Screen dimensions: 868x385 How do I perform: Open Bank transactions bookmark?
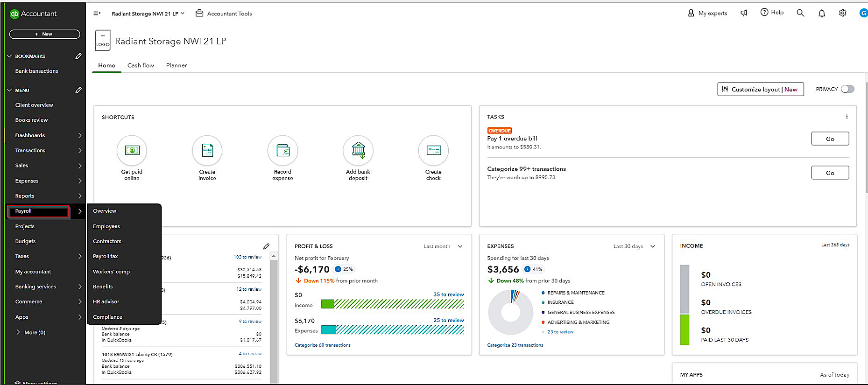[x=36, y=71]
